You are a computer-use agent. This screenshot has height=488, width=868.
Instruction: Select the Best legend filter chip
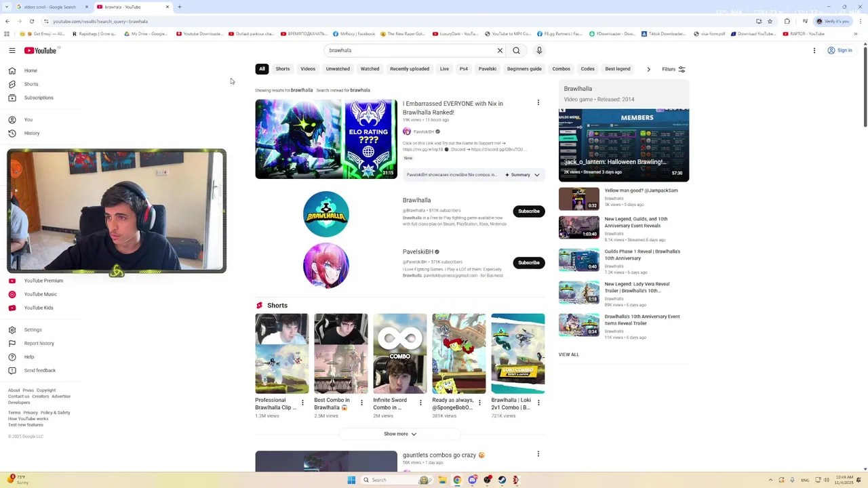(x=618, y=68)
